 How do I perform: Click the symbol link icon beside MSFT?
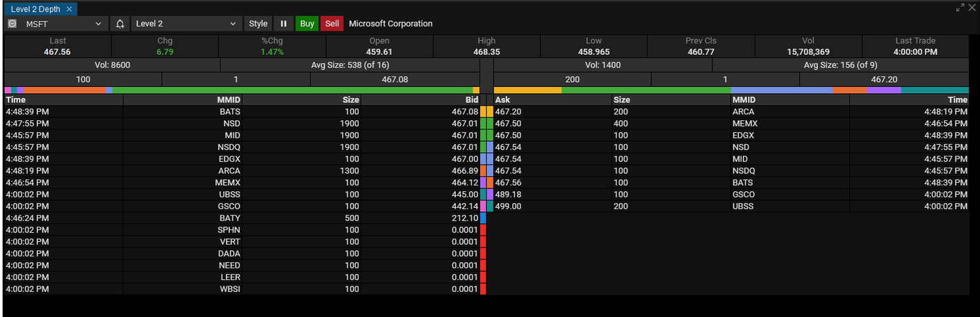pos(12,24)
